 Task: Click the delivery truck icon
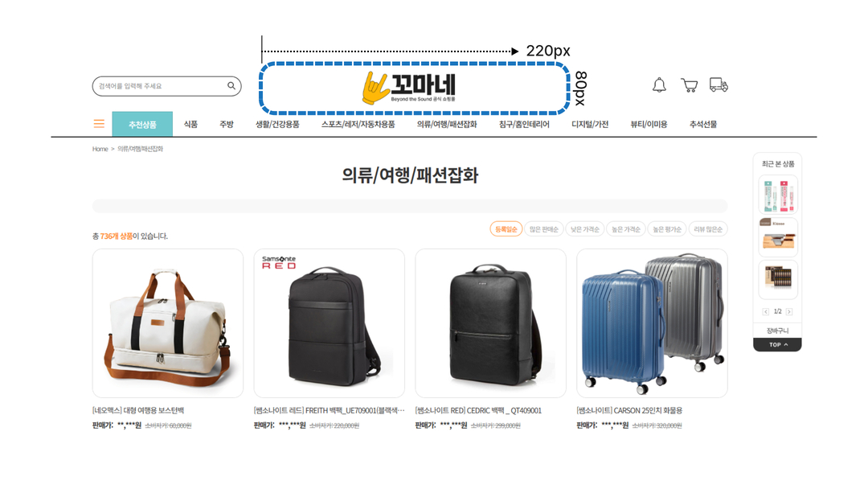(x=719, y=84)
